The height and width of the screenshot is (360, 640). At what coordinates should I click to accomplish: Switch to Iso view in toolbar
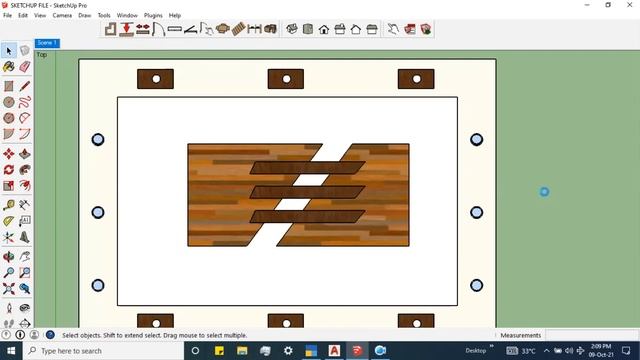point(292,29)
